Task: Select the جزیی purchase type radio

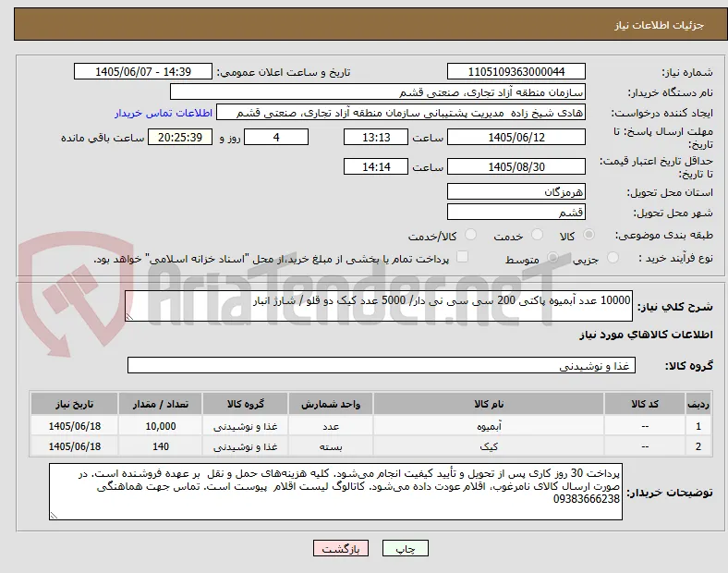Action: (613, 258)
